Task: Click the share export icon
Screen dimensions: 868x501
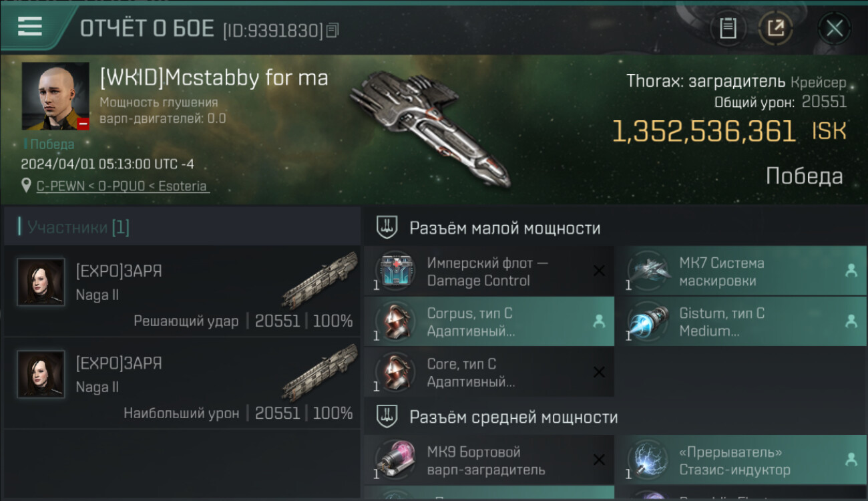Action: (775, 28)
